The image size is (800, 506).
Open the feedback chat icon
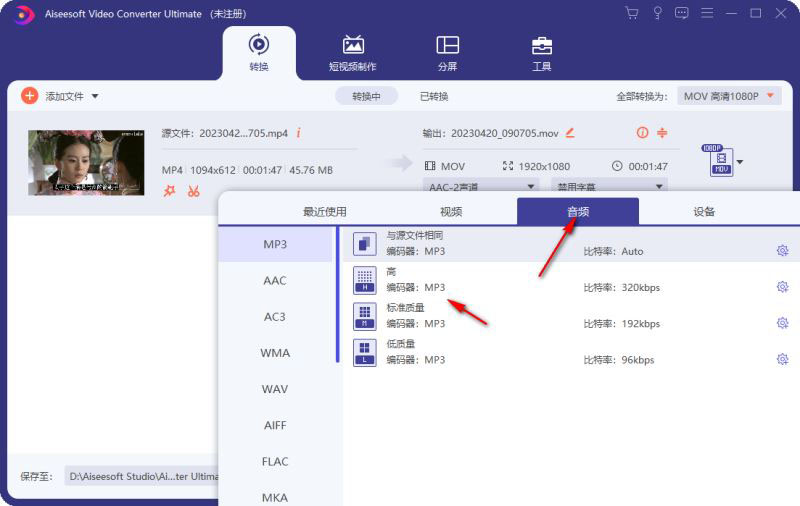click(x=682, y=13)
